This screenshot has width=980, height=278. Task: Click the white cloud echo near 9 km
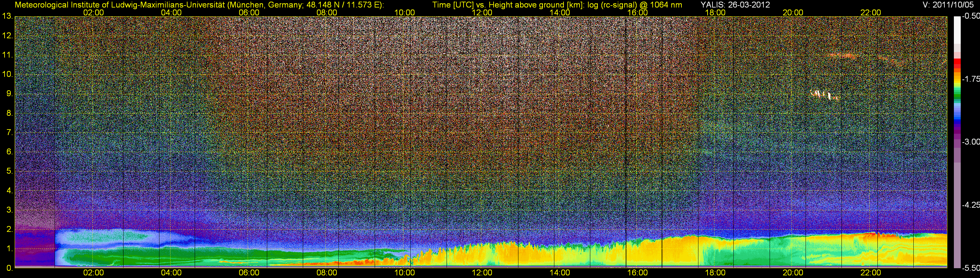click(x=823, y=95)
